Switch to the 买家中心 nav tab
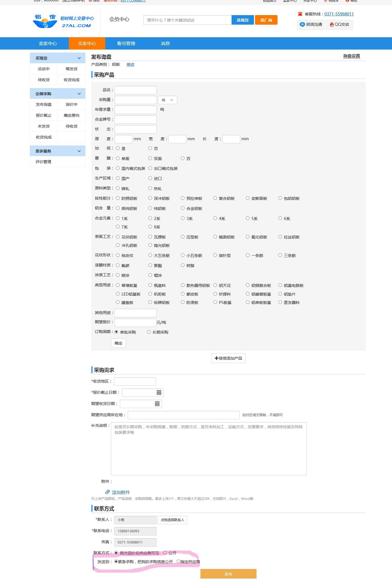 pyautogui.click(x=87, y=43)
